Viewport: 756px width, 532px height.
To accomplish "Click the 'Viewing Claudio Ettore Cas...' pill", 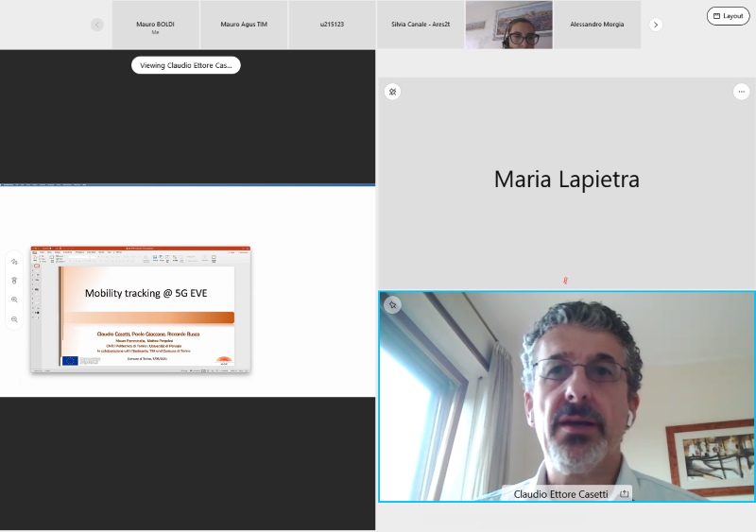I will pos(185,65).
